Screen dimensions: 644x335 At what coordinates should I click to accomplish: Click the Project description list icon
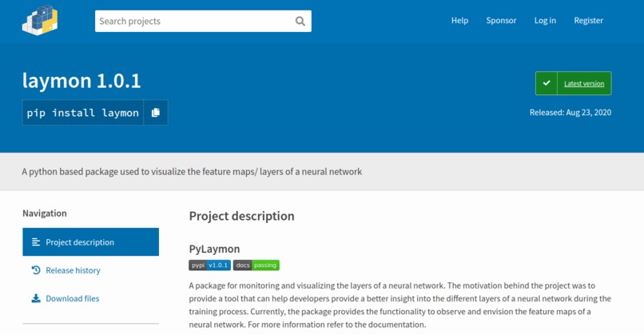(x=36, y=242)
